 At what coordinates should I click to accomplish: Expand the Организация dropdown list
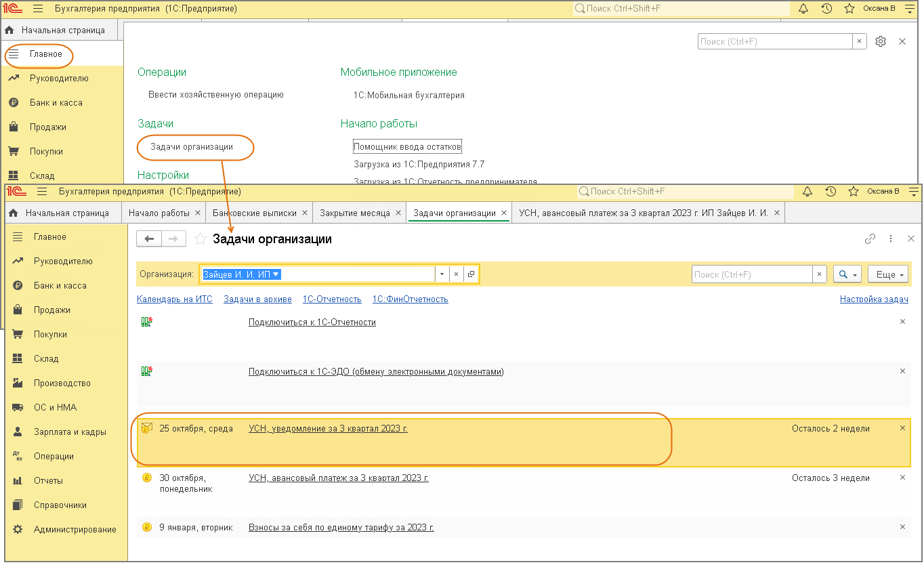(x=442, y=274)
